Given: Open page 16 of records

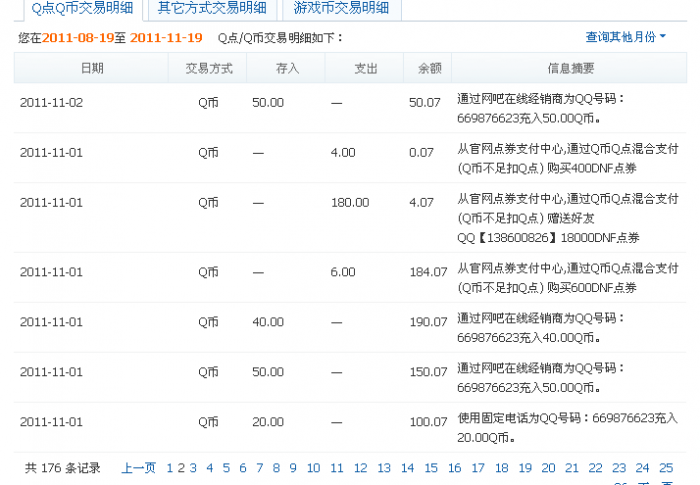Looking at the screenshot, I should [454, 468].
